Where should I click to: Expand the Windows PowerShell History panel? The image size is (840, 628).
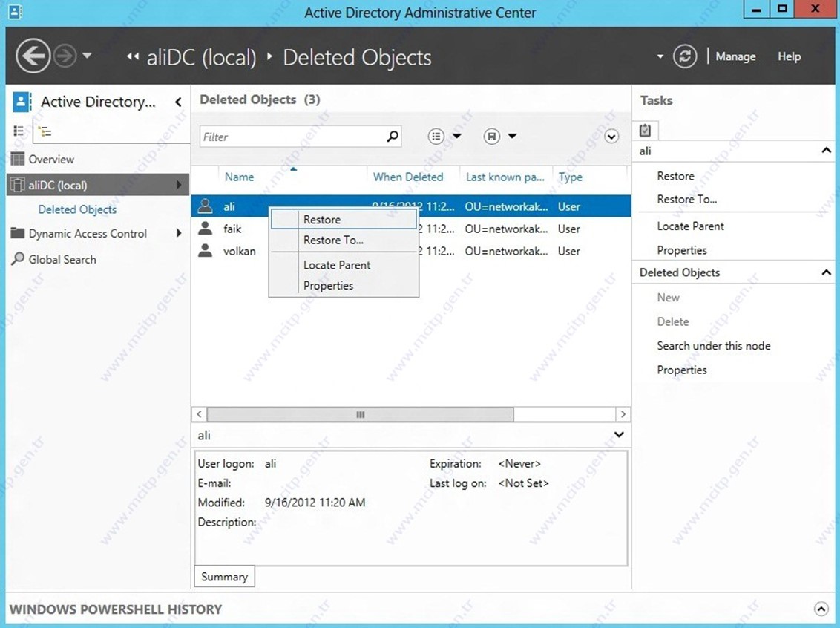pyautogui.click(x=821, y=609)
